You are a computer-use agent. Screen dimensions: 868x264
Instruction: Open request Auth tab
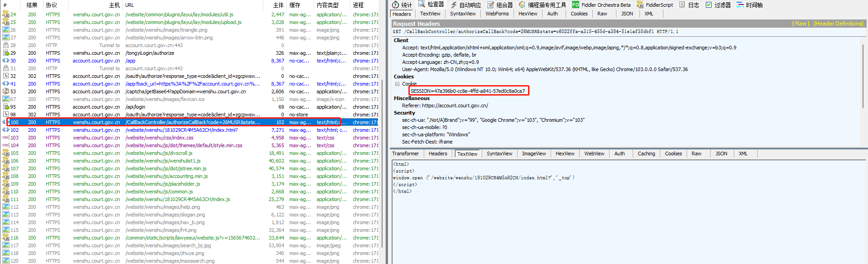553,14
